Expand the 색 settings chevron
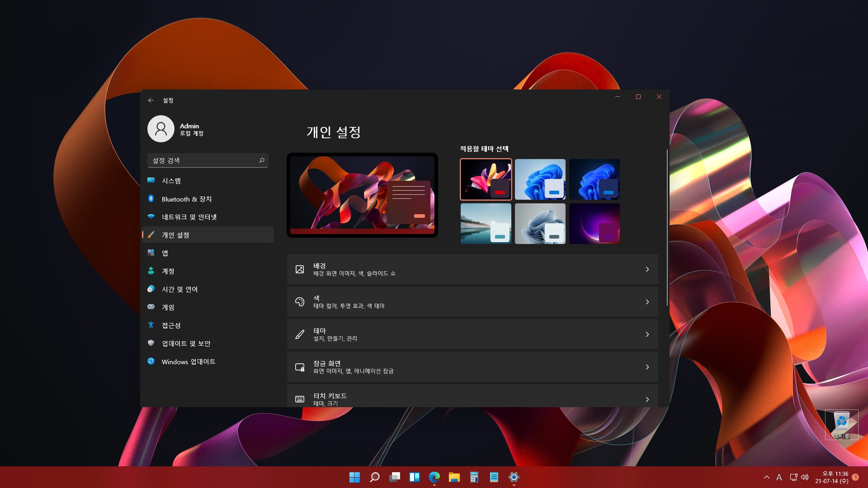 (647, 302)
